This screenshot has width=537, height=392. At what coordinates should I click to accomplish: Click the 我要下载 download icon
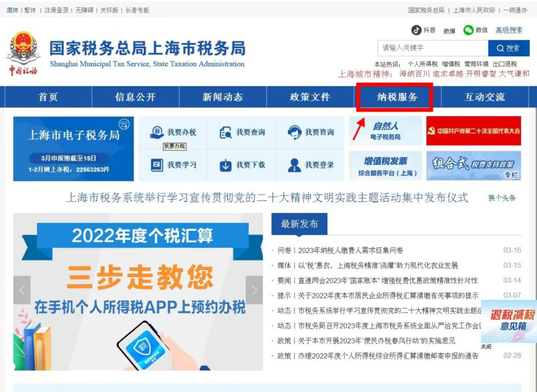click(x=225, y=165)
